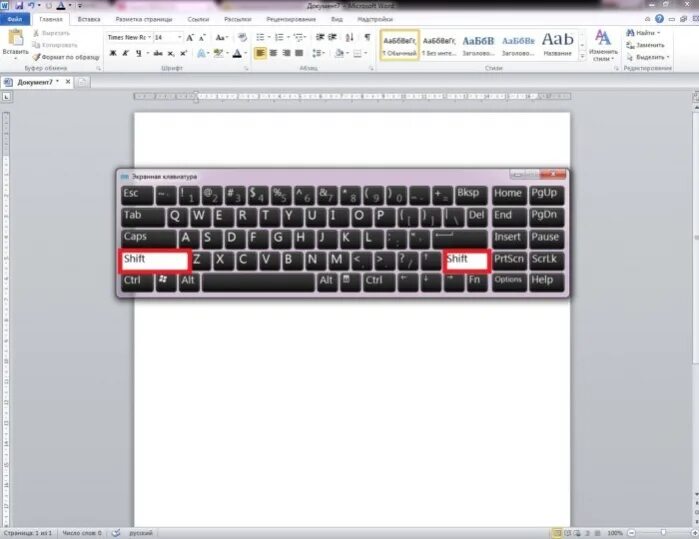Align text to the right

point(286,53)
